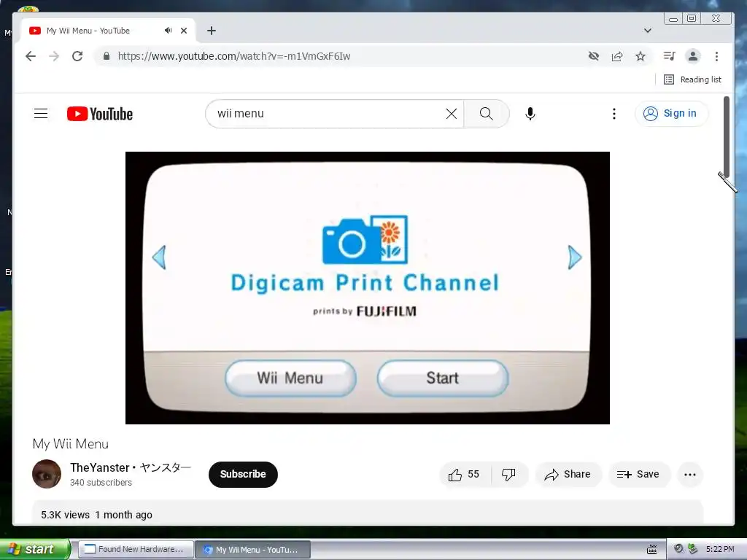Image resolution: width=747 pixels, height=560 pixels.
Task: Go back to the previous page
Action: tap(31, 56)
